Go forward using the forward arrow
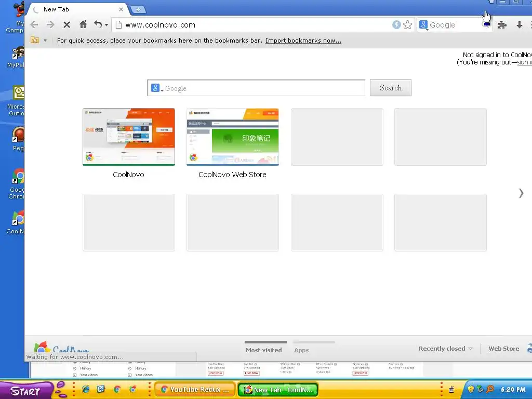 click(50, 25)
